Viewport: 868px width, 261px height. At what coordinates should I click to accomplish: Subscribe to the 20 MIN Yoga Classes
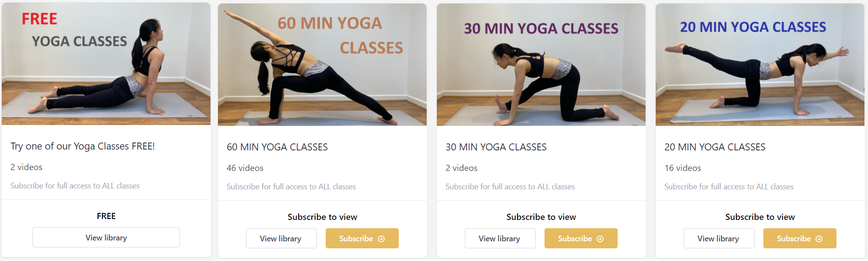coord(800,238)
